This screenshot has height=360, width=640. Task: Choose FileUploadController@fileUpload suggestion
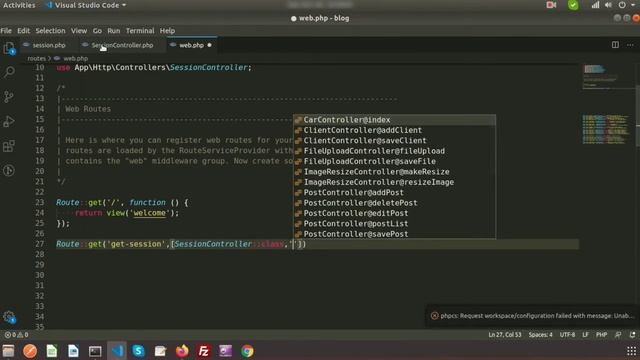pyautogui.click(x=394, y=151)
